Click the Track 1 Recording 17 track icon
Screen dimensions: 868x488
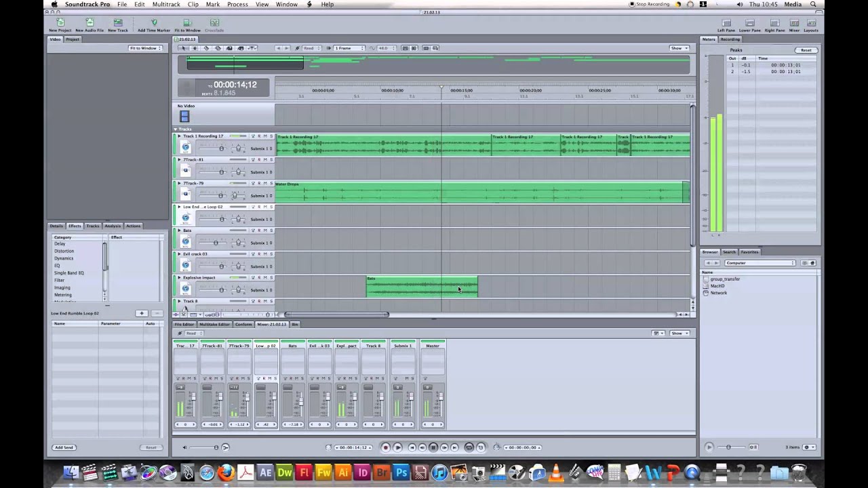pyautogui.click(x=185, y=147)
